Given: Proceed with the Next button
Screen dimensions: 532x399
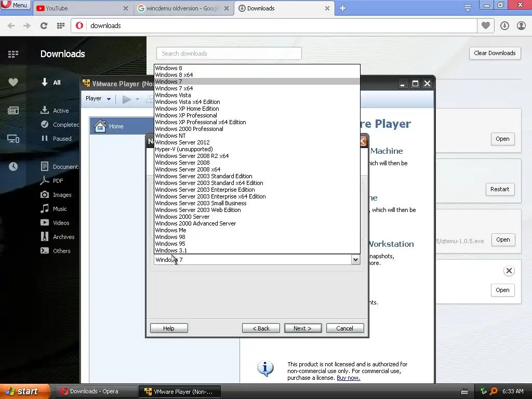Looking at the screenshot, I should point(303,328).
